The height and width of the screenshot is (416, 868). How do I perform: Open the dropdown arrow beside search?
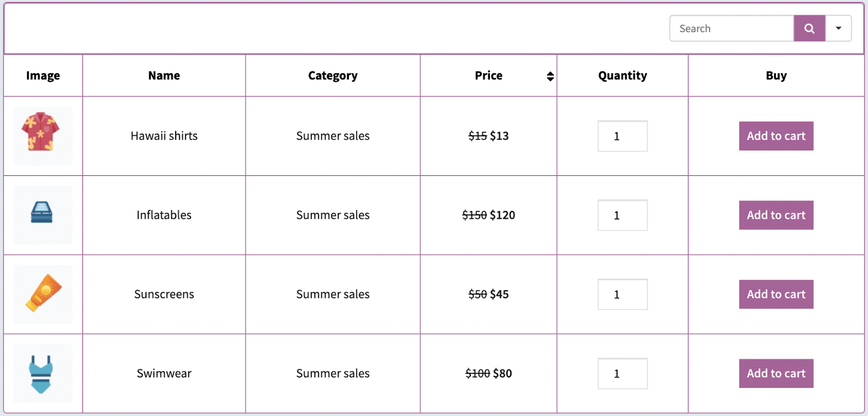click(x=838, y=28)
